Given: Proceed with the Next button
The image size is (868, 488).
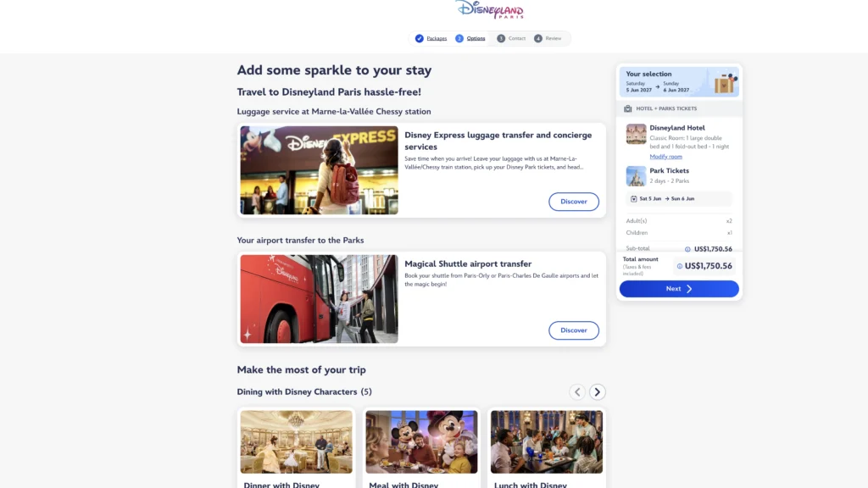Looking at the screenshot, I should tap(679, 289).
